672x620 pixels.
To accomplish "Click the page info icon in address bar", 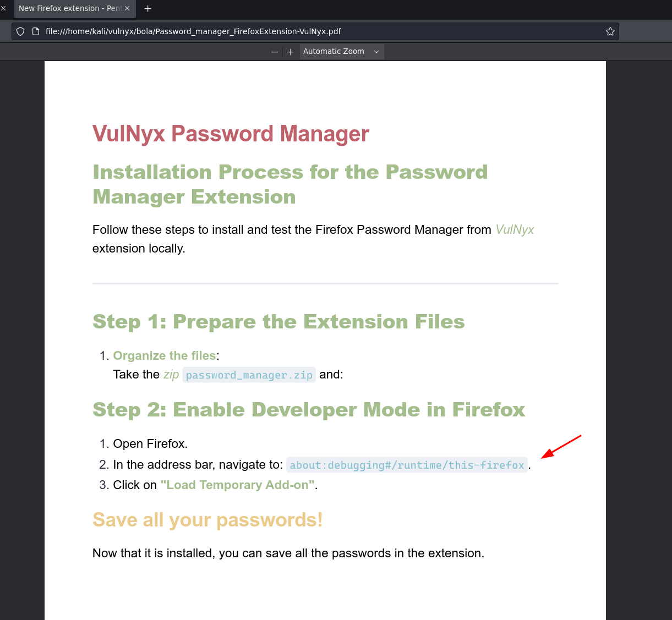I will coord(36,31).
